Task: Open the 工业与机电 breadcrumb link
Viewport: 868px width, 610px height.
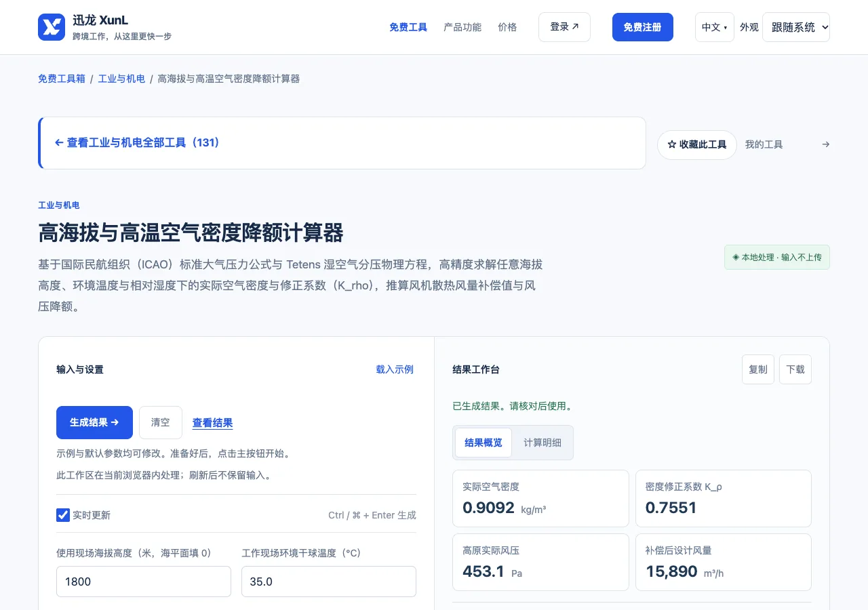Action: coord(122,79)
